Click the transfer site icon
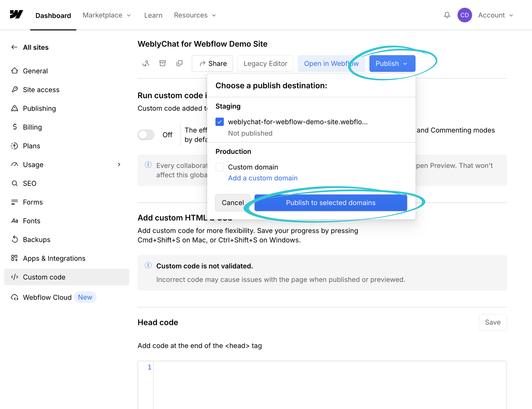532x409 pixels. (146, 64)
